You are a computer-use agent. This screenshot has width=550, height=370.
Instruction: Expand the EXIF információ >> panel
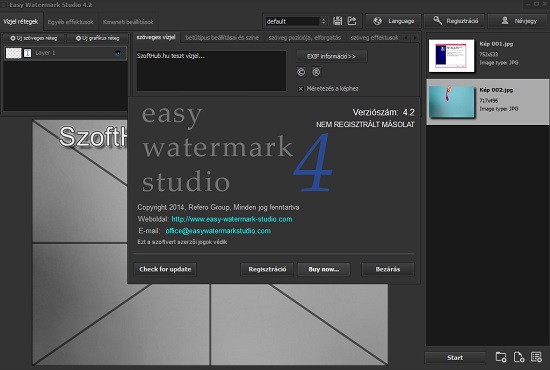click(x=331, y=56)
